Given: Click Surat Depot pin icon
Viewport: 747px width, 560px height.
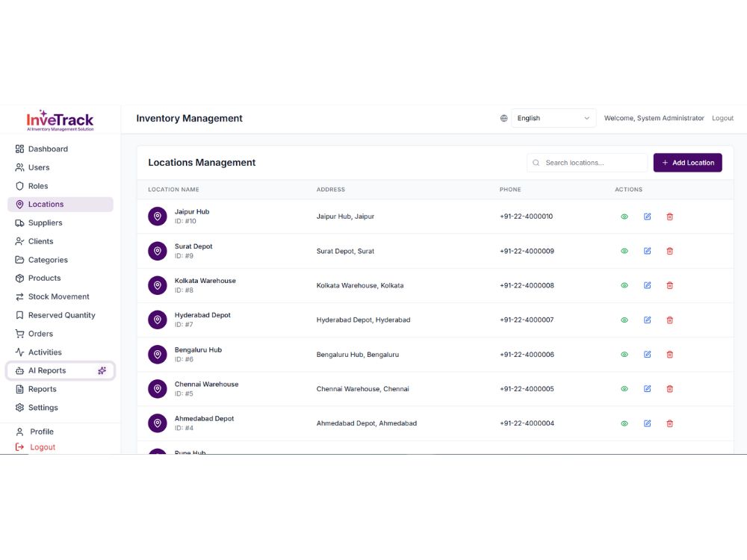Looking at the screenshot, I should 157,251.
